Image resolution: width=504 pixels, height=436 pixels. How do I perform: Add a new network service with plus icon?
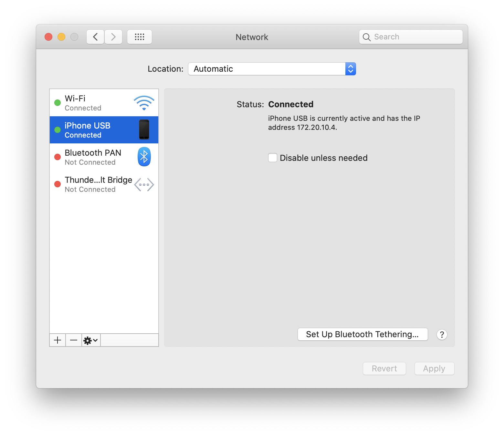[57, 340]
